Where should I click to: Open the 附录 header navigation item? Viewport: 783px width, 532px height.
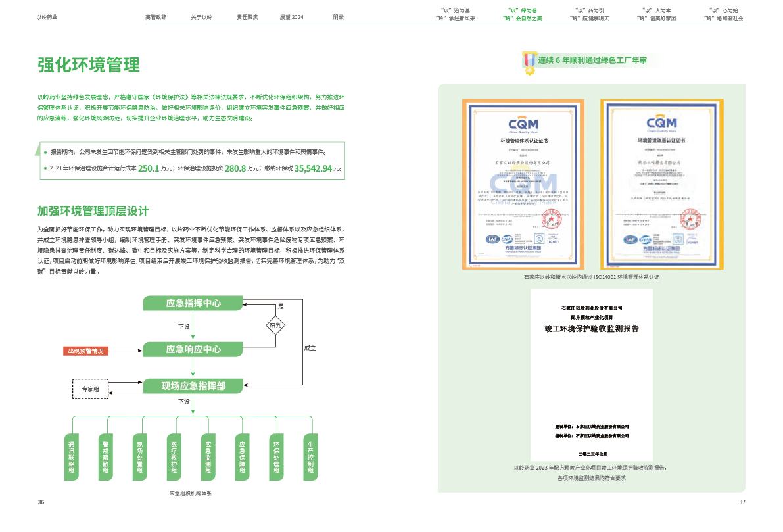(338, 17)
